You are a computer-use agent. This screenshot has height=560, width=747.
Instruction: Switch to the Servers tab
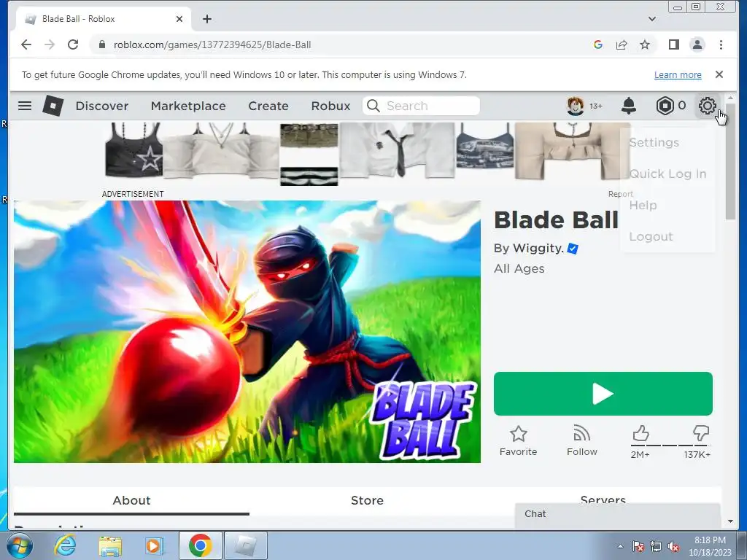(x=603, y=499)
